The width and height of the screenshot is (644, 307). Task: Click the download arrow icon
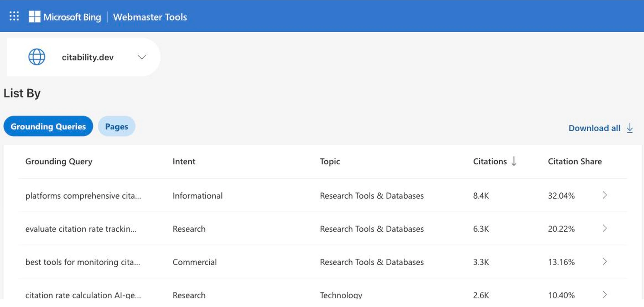pyautogui.click(x=630, y=128)
